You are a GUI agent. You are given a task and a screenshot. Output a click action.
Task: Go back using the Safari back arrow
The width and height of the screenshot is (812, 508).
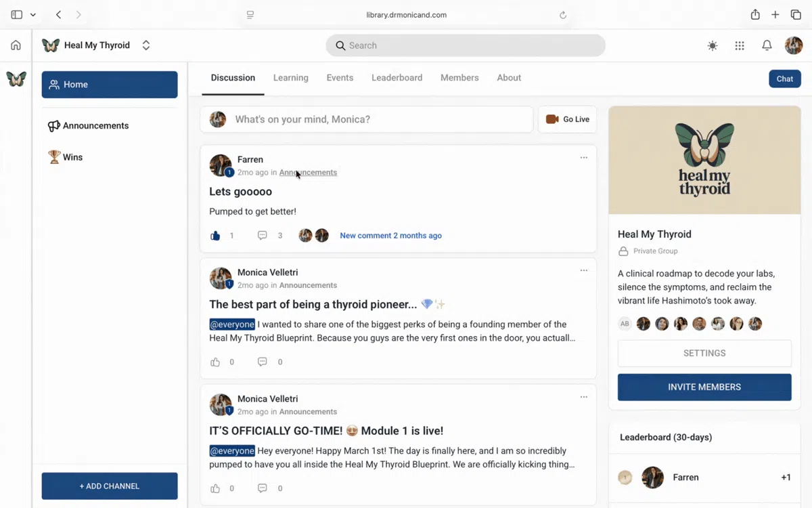click(59, 15)
